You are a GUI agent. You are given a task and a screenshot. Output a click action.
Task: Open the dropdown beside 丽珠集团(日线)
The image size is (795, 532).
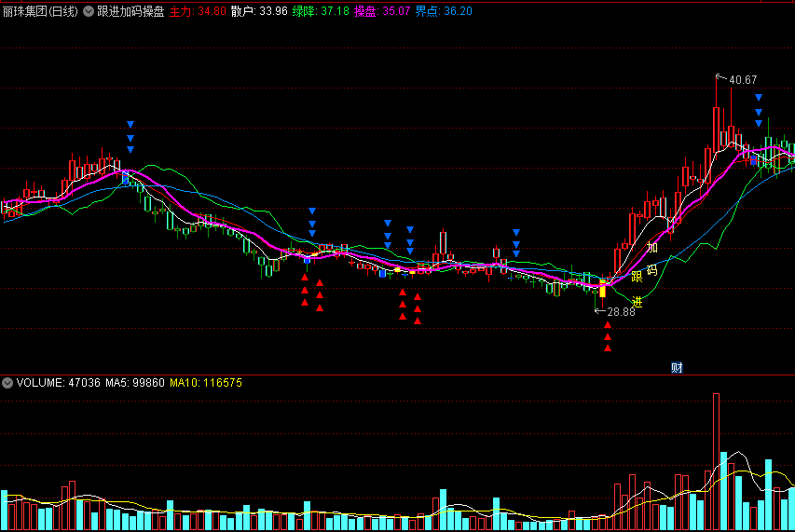pyautogui.click(x=89, y=11)
